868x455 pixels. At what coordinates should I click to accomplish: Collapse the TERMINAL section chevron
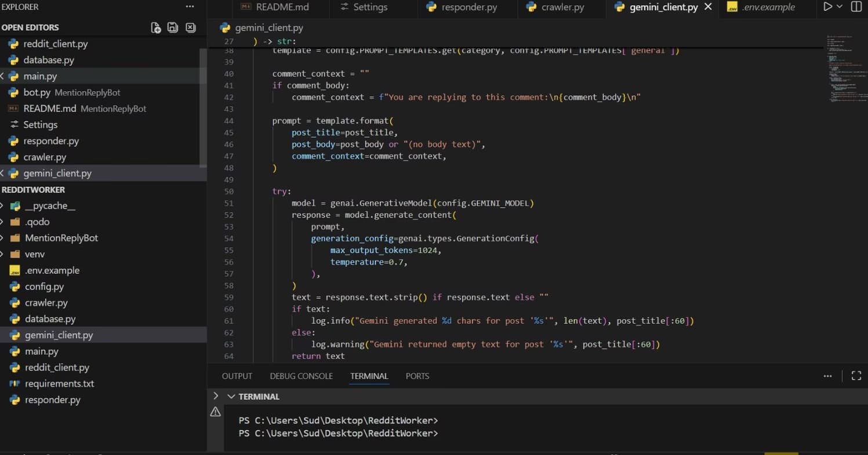tap(231, 396)
